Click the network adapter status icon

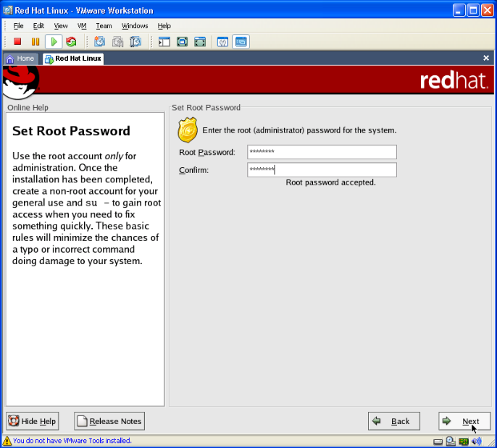click(x=464, y=441)
